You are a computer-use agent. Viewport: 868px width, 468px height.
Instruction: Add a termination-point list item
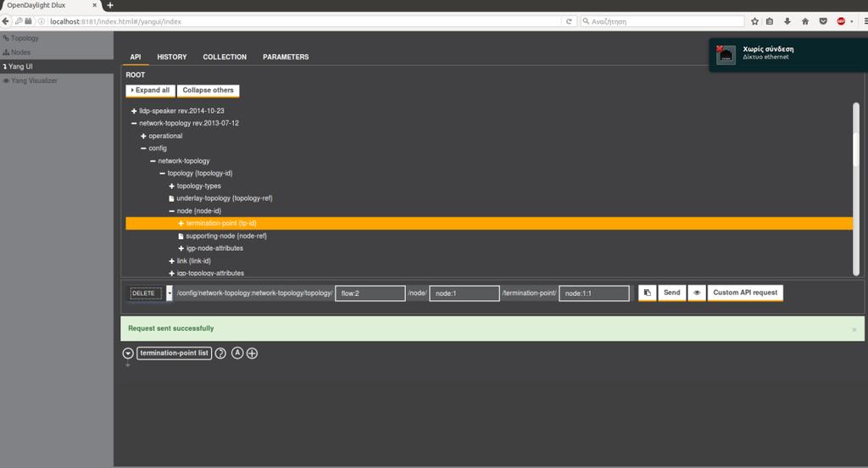point(252,354)
